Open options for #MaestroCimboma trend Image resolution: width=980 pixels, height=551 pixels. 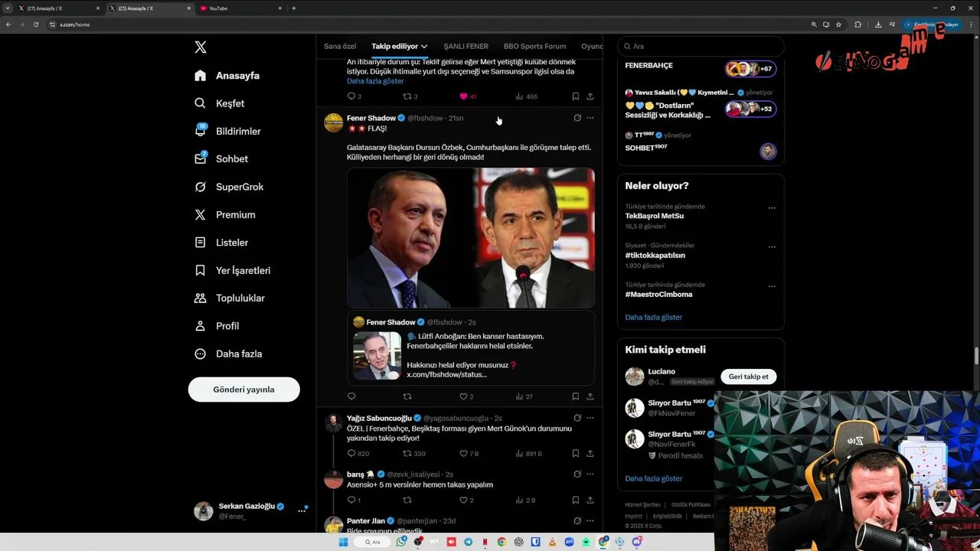[772, 286]
